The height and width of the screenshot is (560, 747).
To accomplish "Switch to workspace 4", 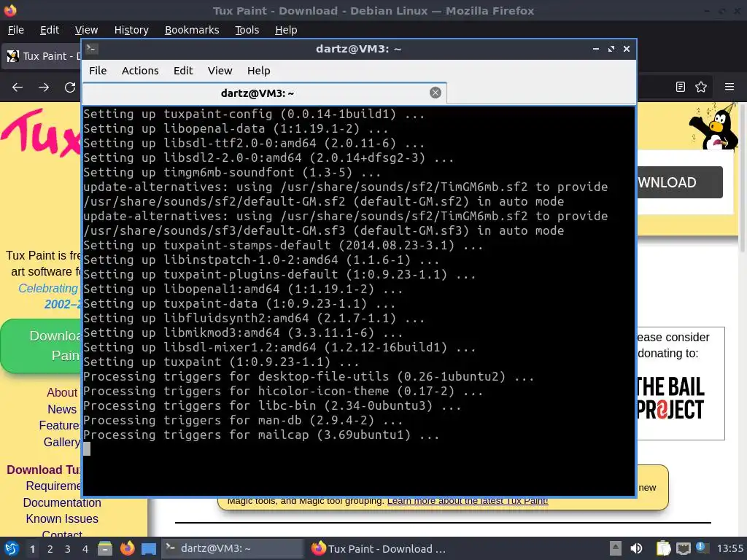I will click(85, 549).
